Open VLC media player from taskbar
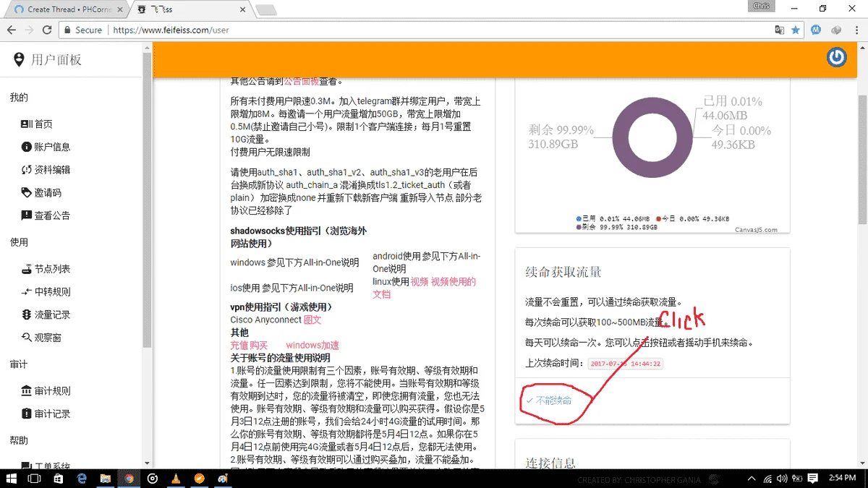This screenshot has height=488, width=868. (176, 478)
